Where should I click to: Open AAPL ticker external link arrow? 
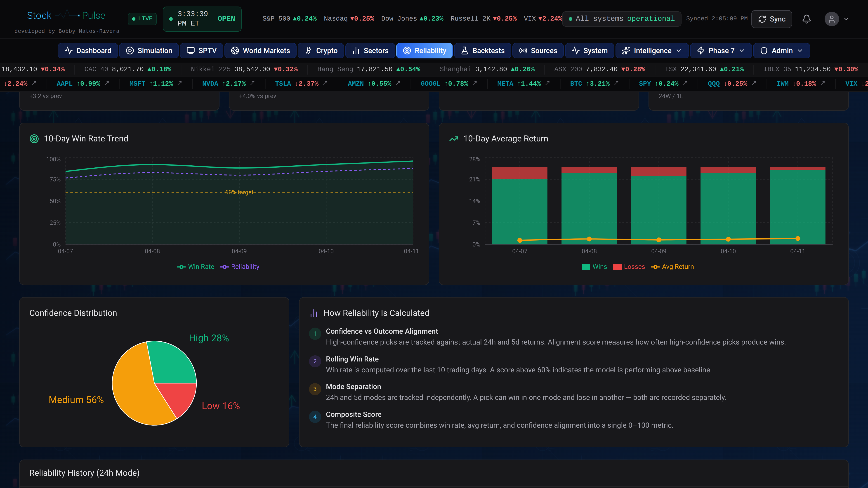pos(107,83)
